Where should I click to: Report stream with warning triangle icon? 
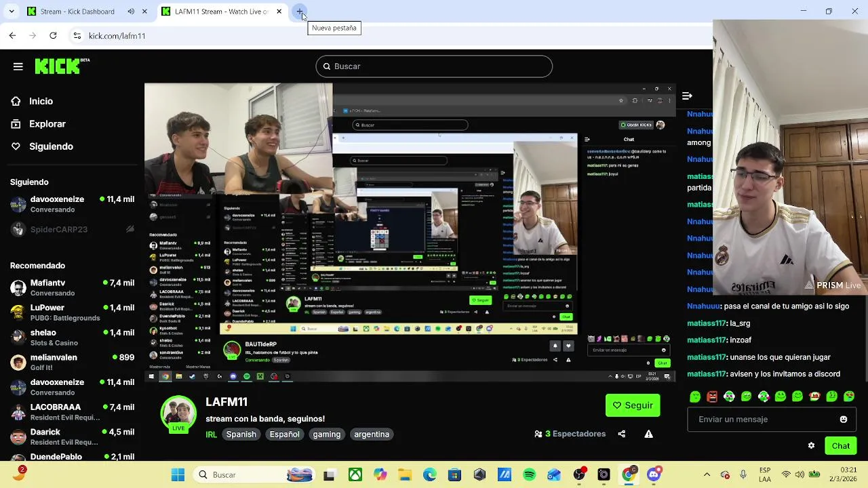pos(649,434)
